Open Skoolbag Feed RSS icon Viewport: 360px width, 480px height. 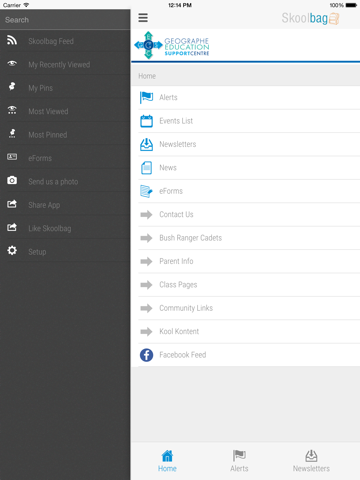(x=12, y=40)
